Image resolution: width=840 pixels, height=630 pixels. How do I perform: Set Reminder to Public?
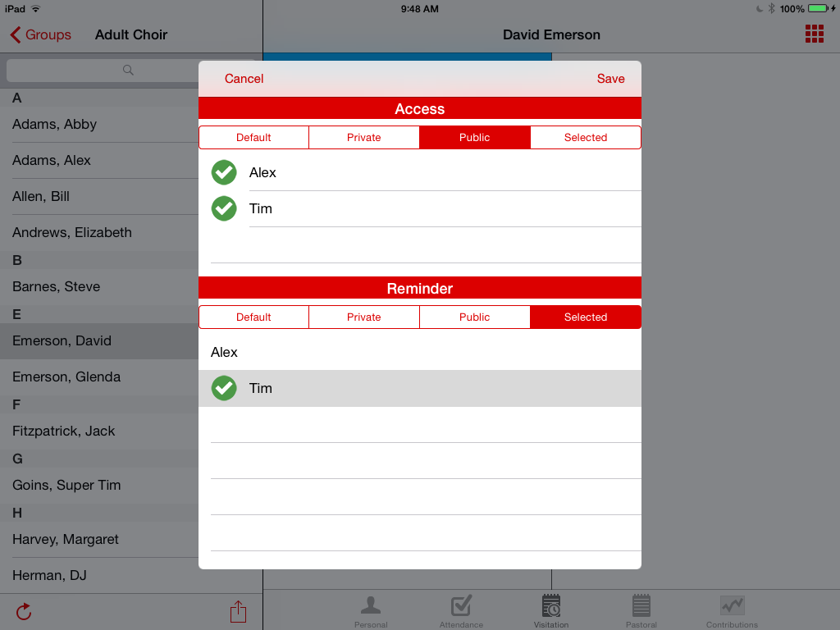coord(475,317)
